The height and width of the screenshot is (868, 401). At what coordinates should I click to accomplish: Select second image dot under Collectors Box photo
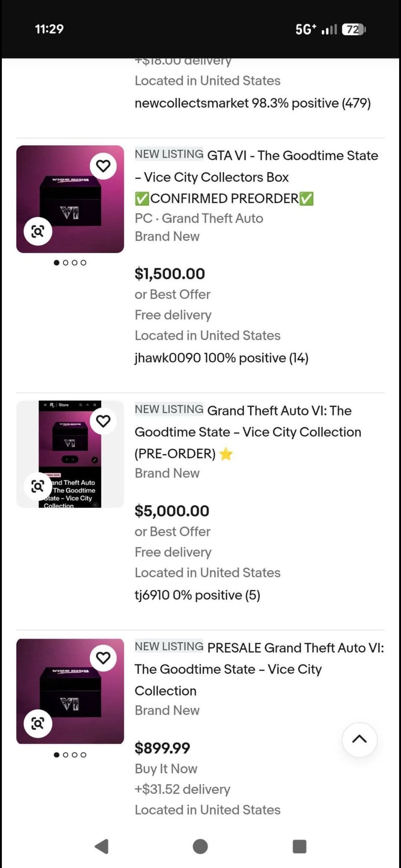(x=66, y=263)
